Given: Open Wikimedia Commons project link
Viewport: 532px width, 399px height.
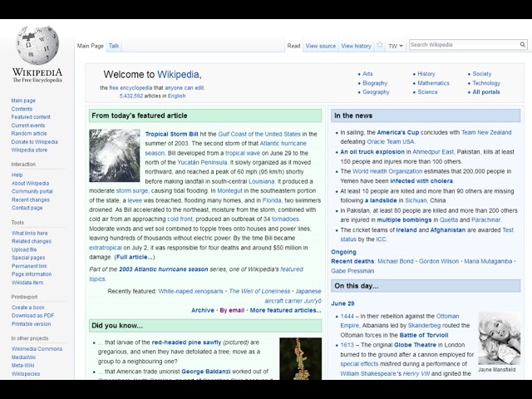Looking at the screenshot, I should [x=37, y=349].
